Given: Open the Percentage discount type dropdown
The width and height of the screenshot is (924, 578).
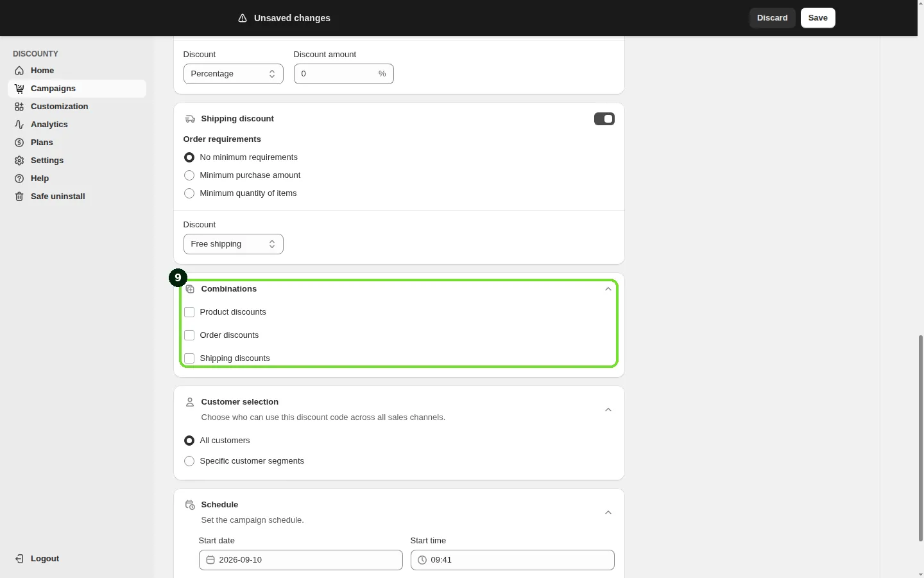Looking at the screenshot, I should click(x=234, y=74).
